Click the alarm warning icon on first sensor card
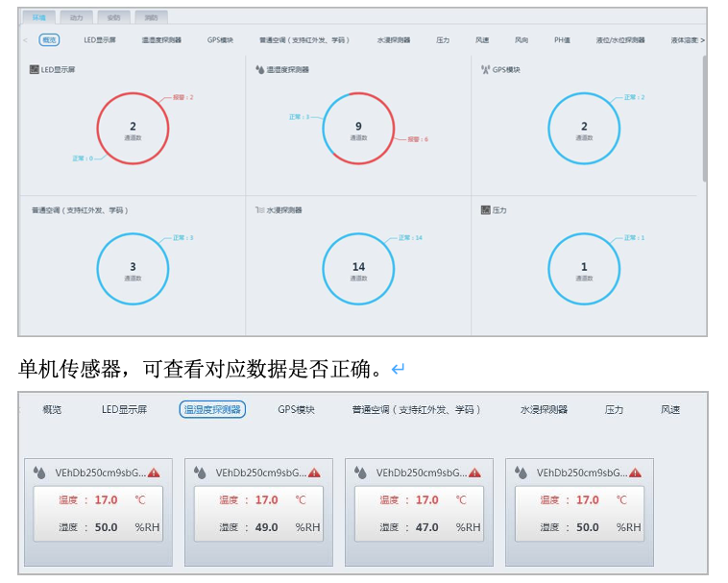Viewport: 728px width, 583px height. [154, 473]
